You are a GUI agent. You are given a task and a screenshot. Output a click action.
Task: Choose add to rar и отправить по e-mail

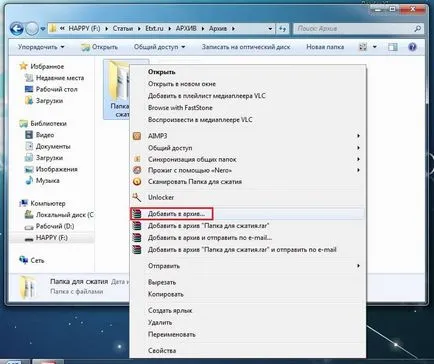248,250
